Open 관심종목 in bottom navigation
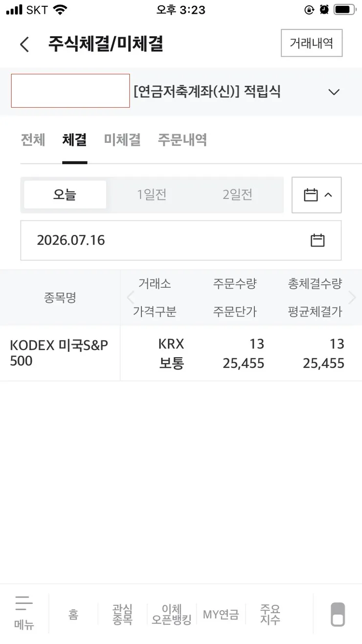Viewport: 362px width, 644px height. [x=122, y=614]
